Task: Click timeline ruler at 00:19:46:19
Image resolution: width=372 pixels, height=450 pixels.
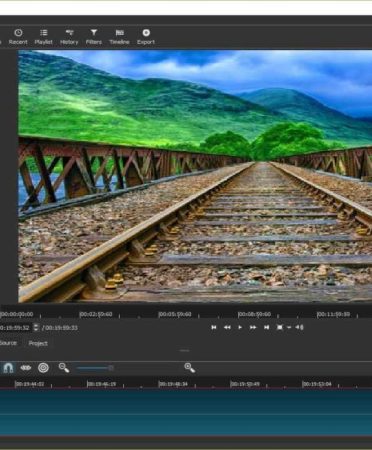Action: 102,384
